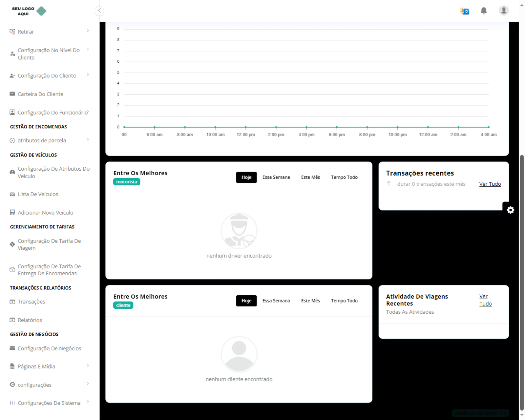
Task: Open the notifications bell
Action: click(x=483, y=11)
